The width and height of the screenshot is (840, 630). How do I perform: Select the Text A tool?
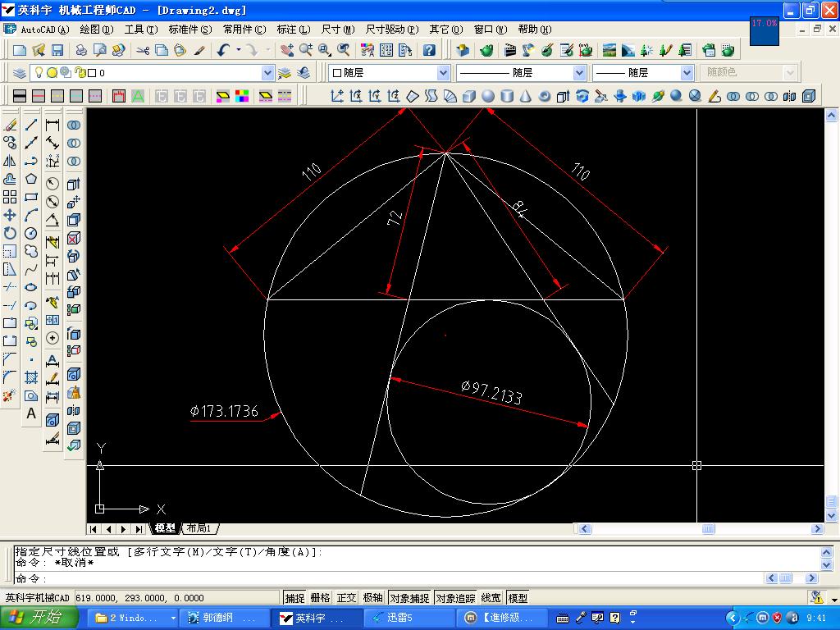(x=31, y=413)
